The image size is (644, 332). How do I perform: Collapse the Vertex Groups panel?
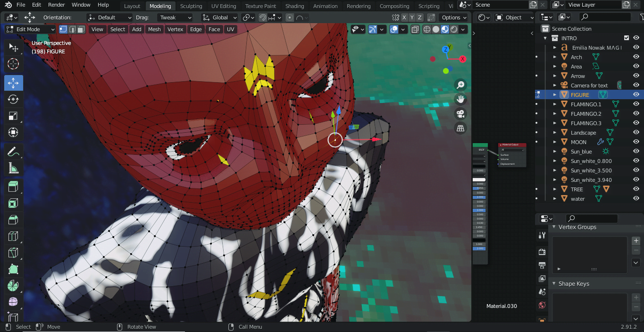click(x=554, y=227)
